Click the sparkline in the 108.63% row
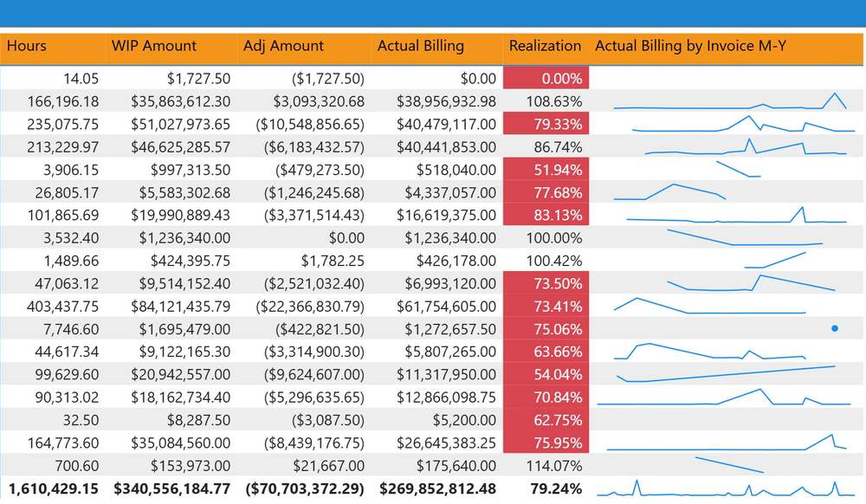 tap(729, 101)
